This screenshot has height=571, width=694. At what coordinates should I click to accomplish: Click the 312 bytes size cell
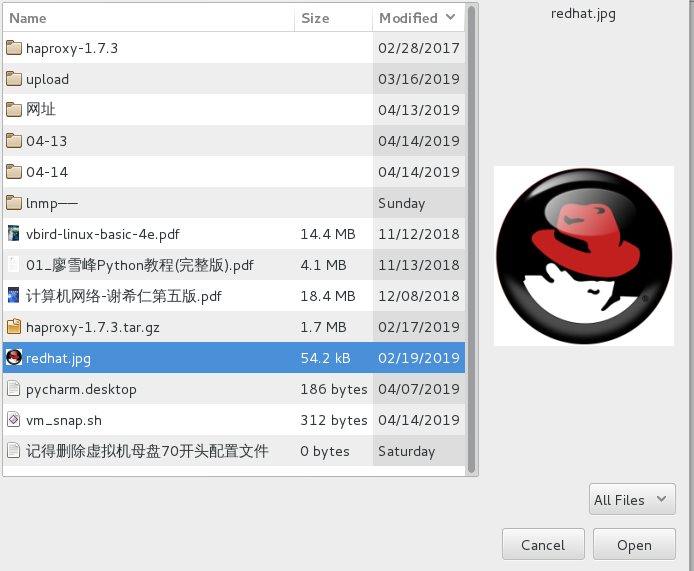click(334, 420)
